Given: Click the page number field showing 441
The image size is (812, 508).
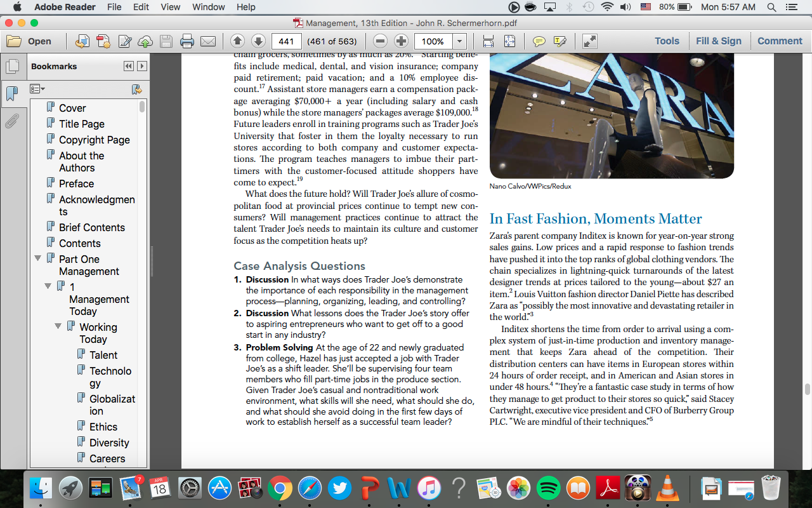Looking at the screenshot, I should pyautogui.click(x=286, y=41).
